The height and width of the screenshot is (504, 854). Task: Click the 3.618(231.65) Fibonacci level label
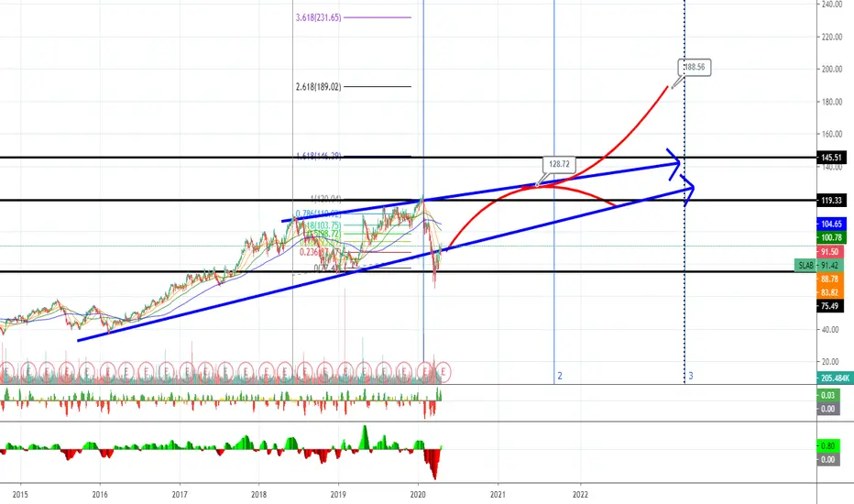[318, 17]
